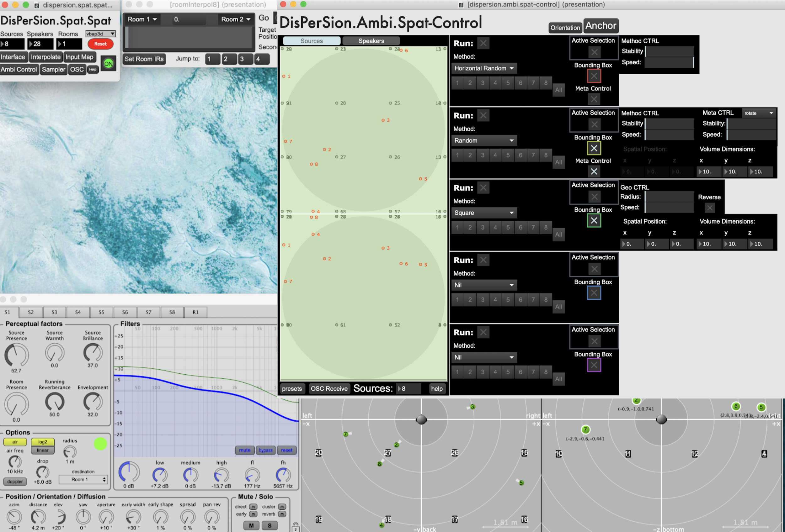The height and width of the screenshot is (532, 785).
Task: Click the Speed slider in Meta CTRL
Action: (x=751, y=135)
